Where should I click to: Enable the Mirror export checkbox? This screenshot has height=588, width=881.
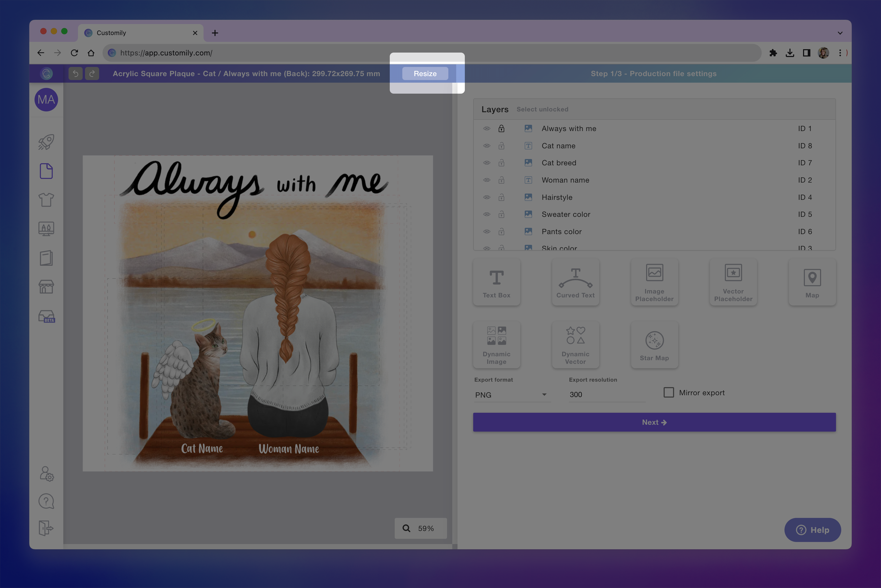[x=668, y=393]
